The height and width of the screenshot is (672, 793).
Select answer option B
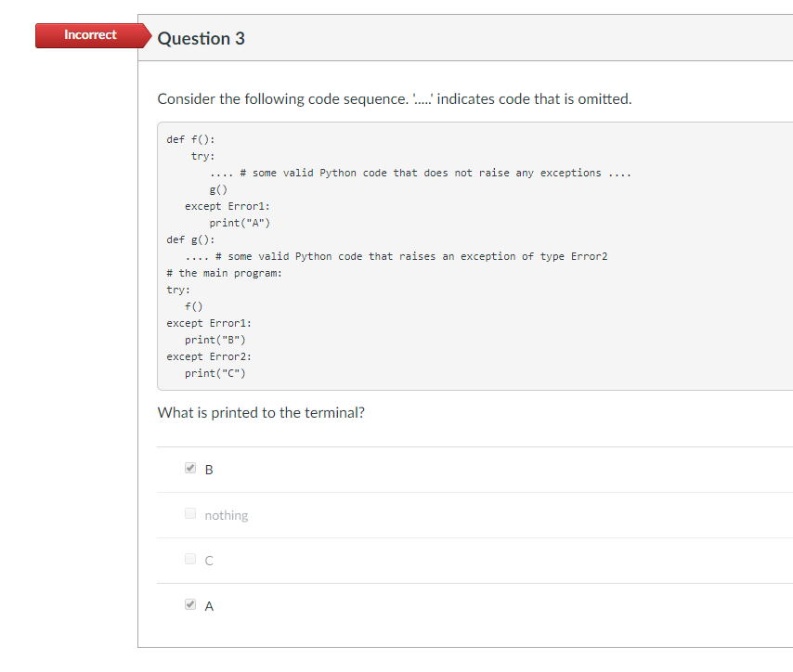pos(208,469)
